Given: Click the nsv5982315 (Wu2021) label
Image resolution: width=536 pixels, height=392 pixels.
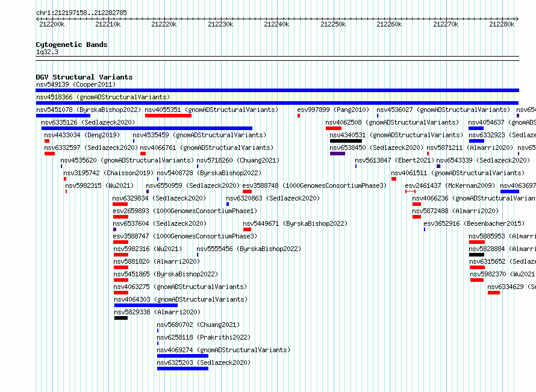Looking at the screenshot, I should [99, 185].
